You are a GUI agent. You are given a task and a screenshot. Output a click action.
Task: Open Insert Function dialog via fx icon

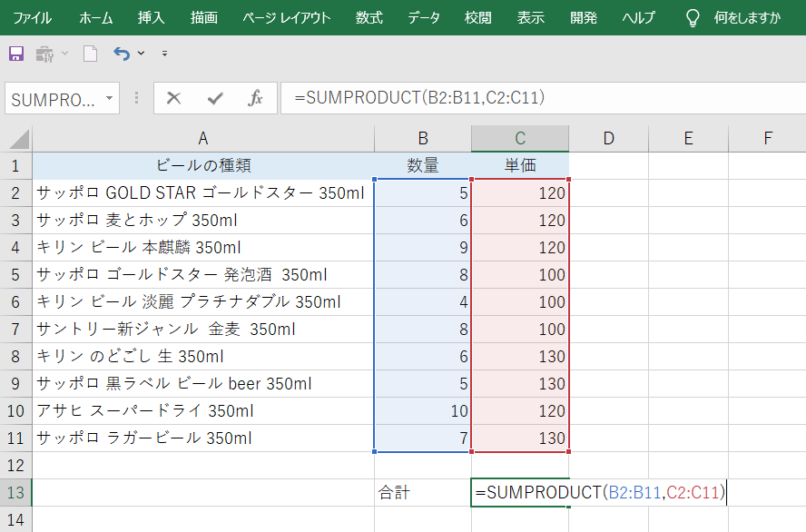[256, 98]
